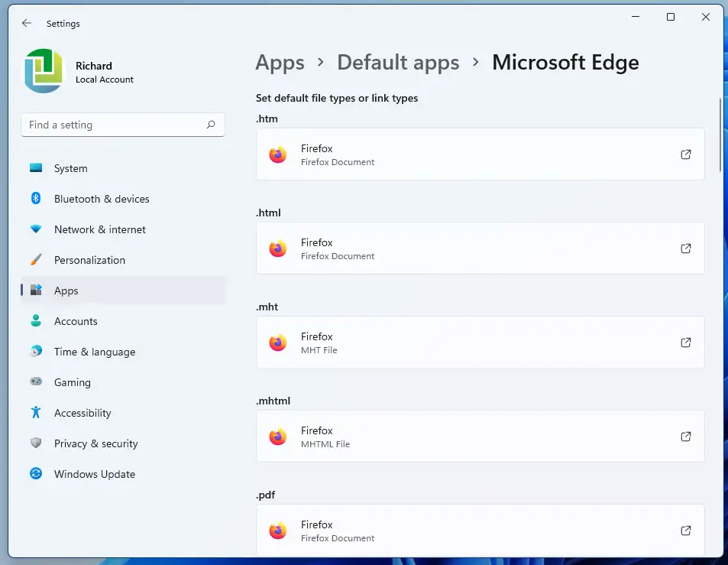Click the open-external icon for .htm
This screenshot has height=565, width=728.
(686, 154)
